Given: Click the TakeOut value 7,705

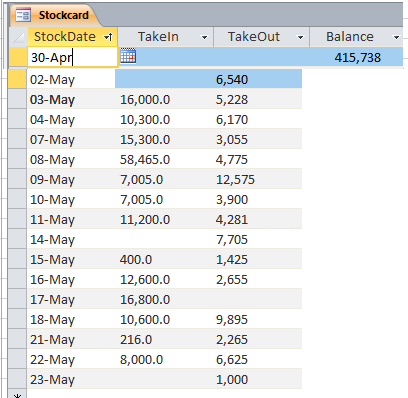Looking at the screenshot, I should click(232, 240).
